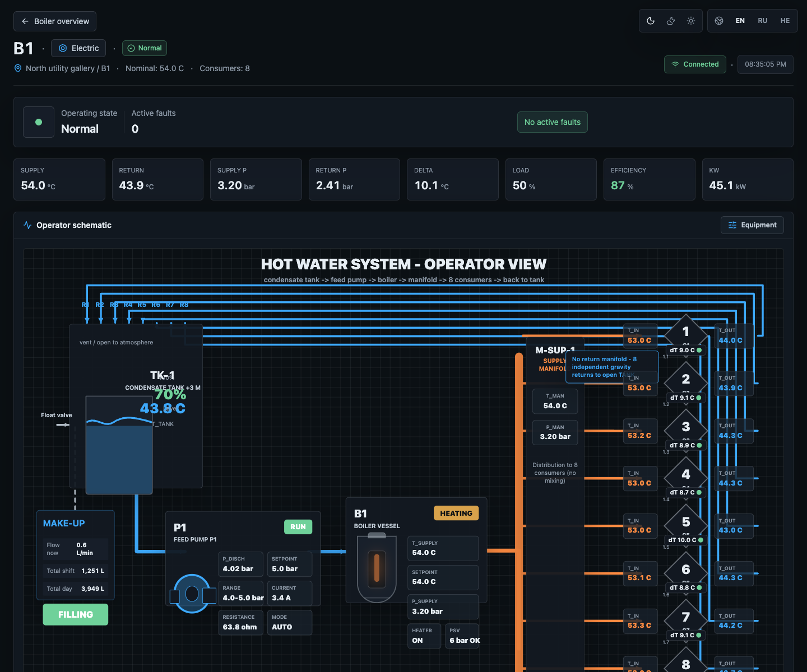
Task: Click the Flow now 0.6 L/min row
Action: click(x=76, y=549)
